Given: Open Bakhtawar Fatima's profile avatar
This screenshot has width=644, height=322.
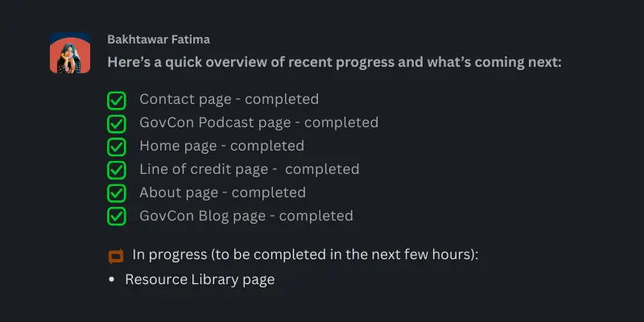Looking at the screenshot, I should (70, 54).
